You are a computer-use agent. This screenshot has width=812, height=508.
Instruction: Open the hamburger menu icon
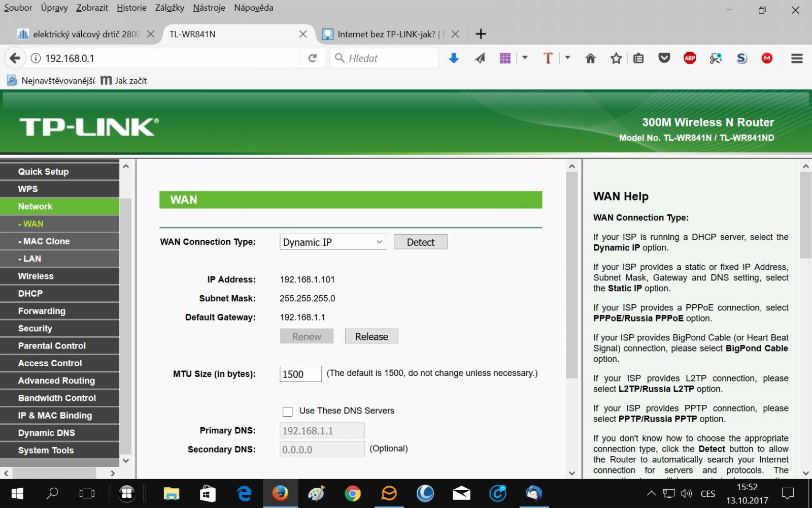tap(797, 58)
